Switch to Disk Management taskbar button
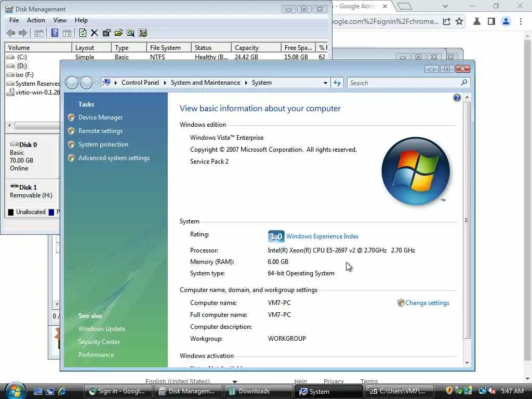The image size is (532, 399). (188, 391)
